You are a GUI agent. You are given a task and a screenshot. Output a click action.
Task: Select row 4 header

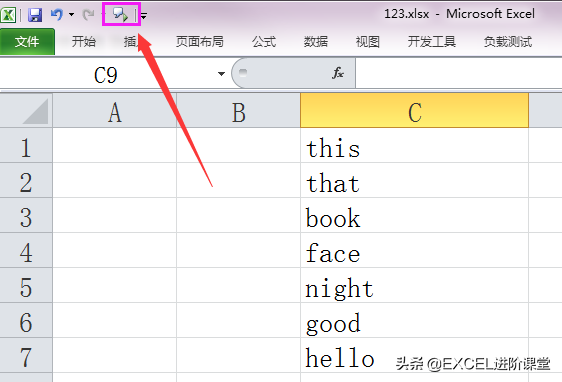(x=26, y=250)
